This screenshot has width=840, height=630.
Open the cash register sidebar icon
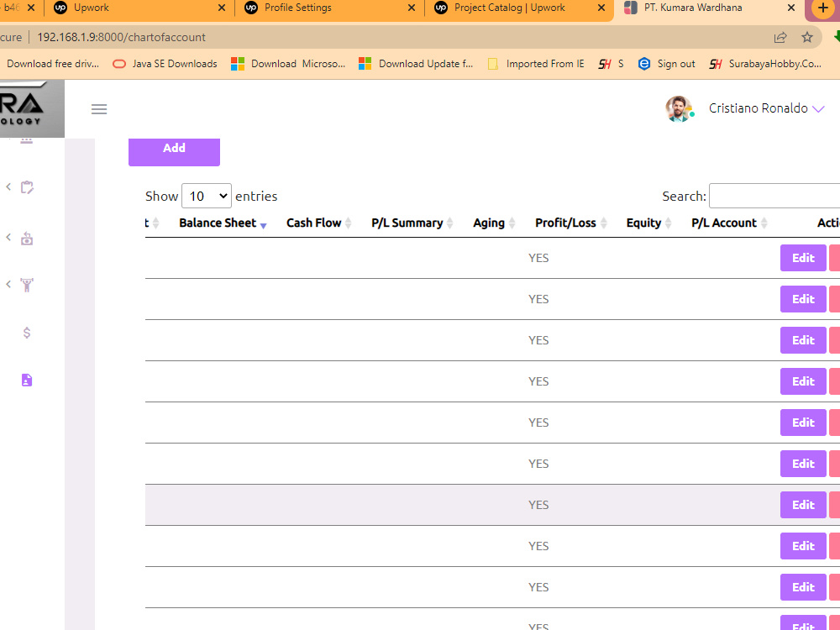coord(27,238)
